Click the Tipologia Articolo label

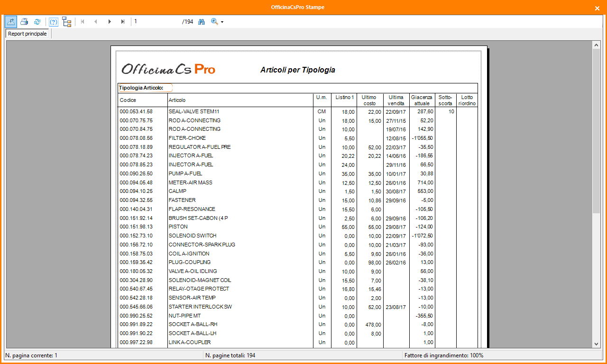141,88
